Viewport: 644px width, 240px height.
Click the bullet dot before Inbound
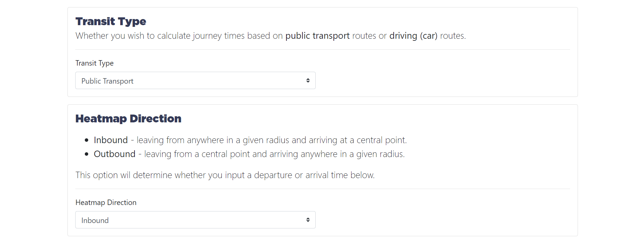pos(87,140)
